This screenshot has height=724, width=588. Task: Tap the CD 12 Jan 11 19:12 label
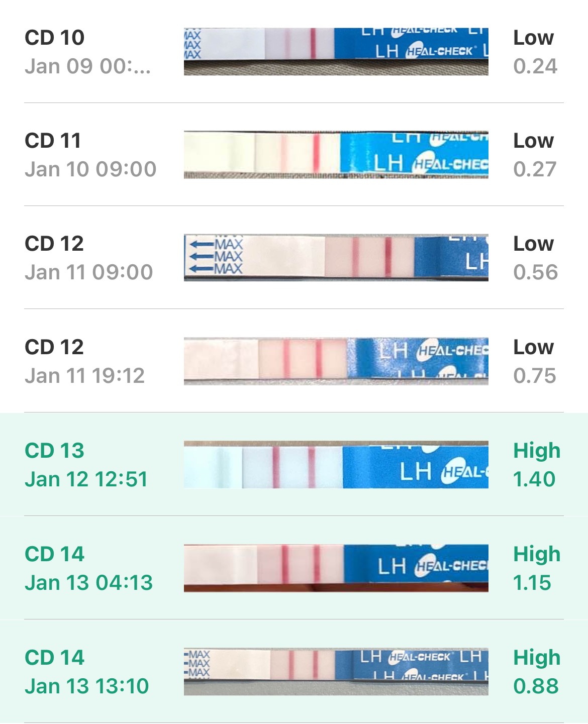pos(84,361)
